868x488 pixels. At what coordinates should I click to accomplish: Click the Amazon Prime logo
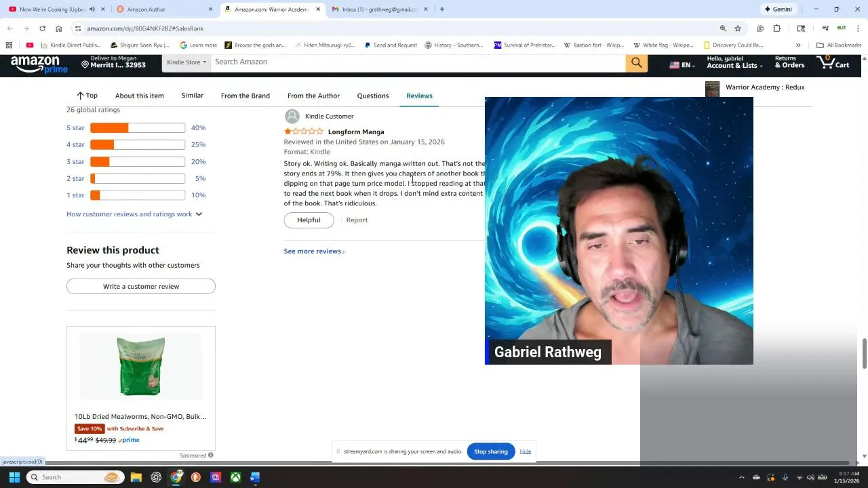pyautogui.click(x=39, y=64)
